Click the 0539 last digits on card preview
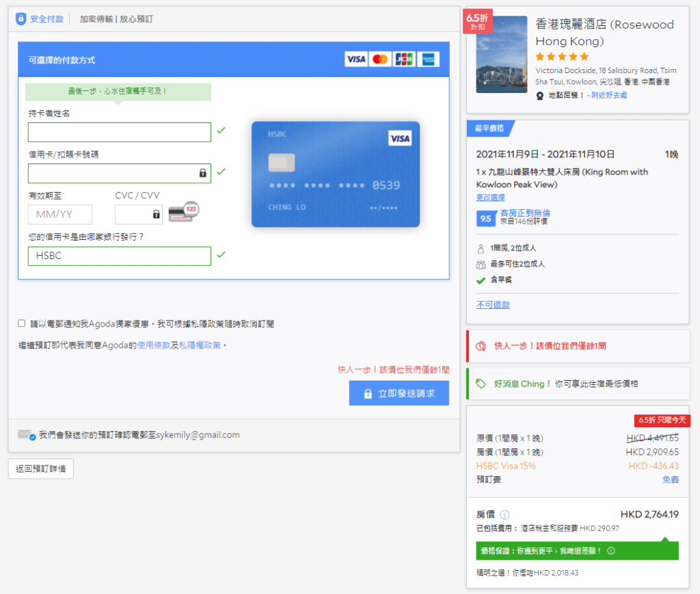The width and height of the screenshot is (700, 594). pyautogui.click(x=386, y=185)
